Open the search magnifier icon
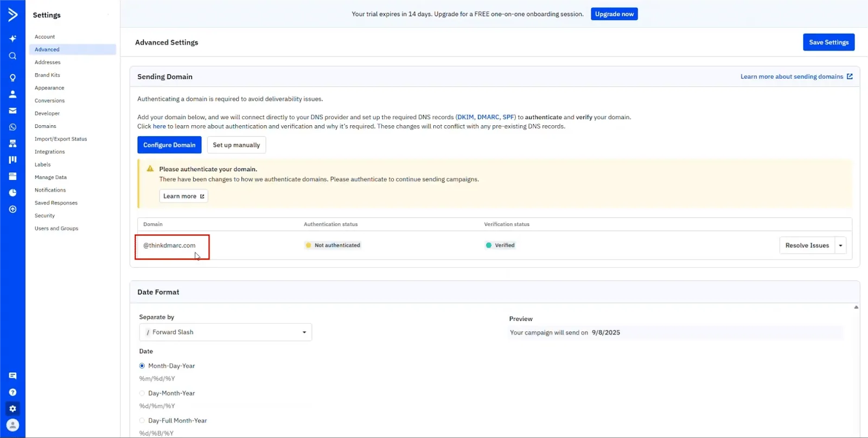The width and height of the screenshot is (868, 438). pos(12,56)
